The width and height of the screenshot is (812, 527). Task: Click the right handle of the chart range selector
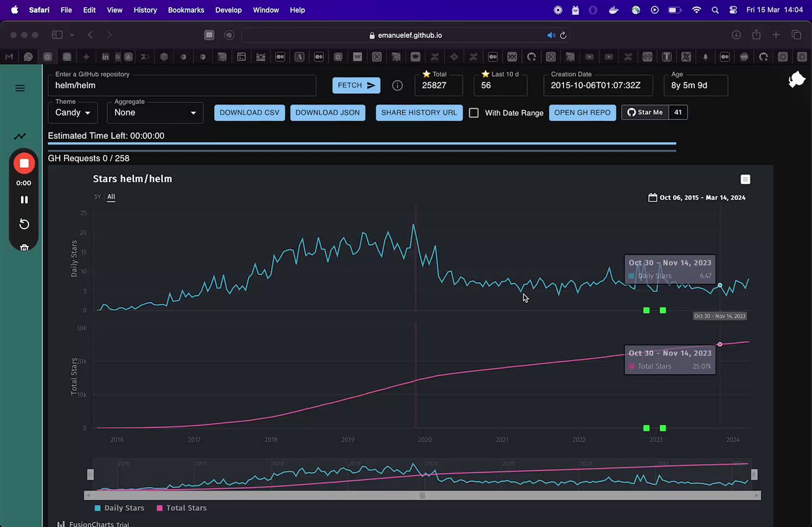(x=754, y=474)
